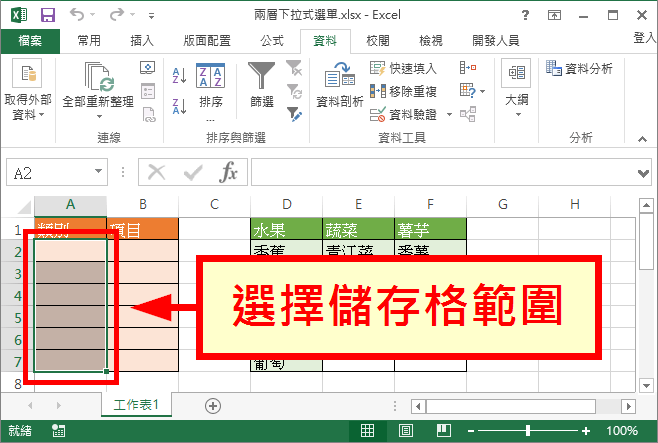Select column C header
Screen dimensions: 658x443
point(214,205)
